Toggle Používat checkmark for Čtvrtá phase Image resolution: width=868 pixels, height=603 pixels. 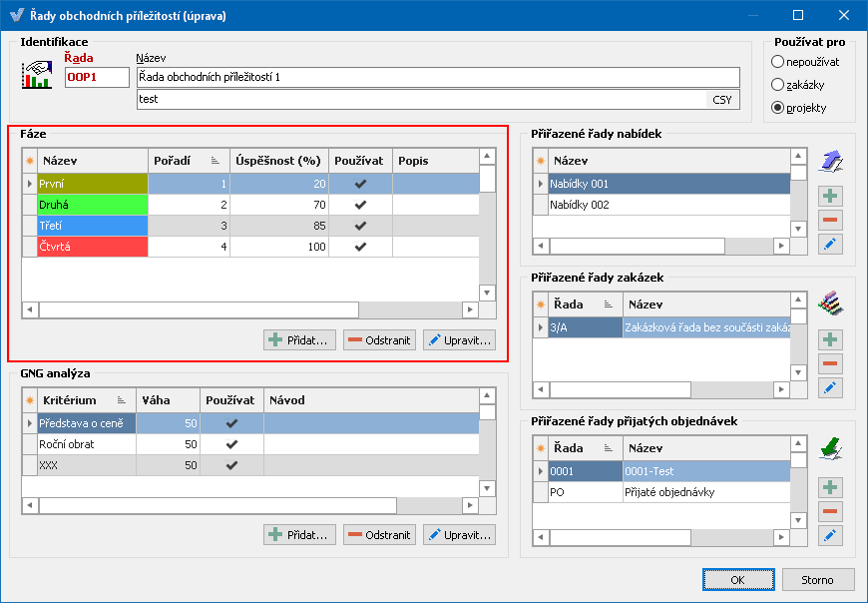pyautogui.click(x=360, y=247)
